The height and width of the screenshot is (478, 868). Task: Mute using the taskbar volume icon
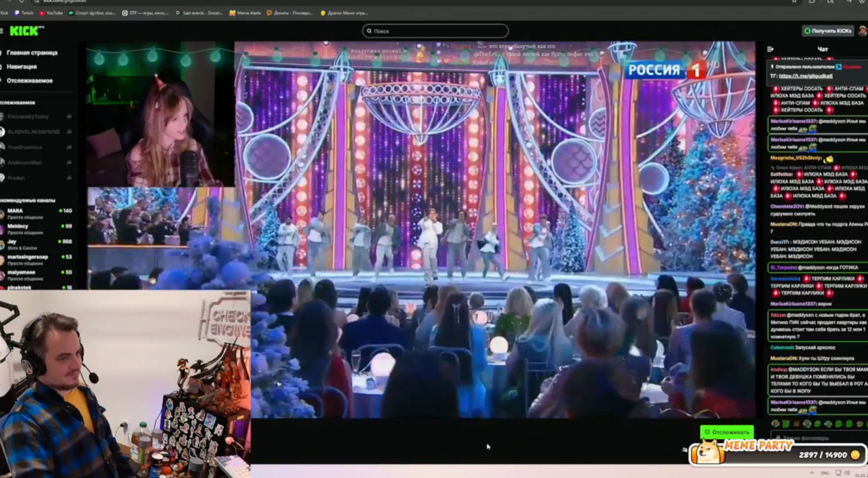[847, 472]
